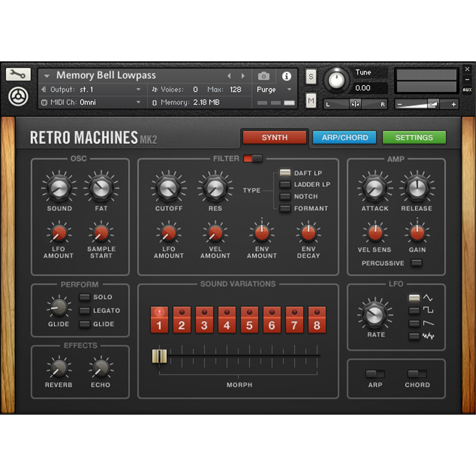Click the VEL SENS knob
This screenshot has width=476, height=476.
[x=375, y=233]
